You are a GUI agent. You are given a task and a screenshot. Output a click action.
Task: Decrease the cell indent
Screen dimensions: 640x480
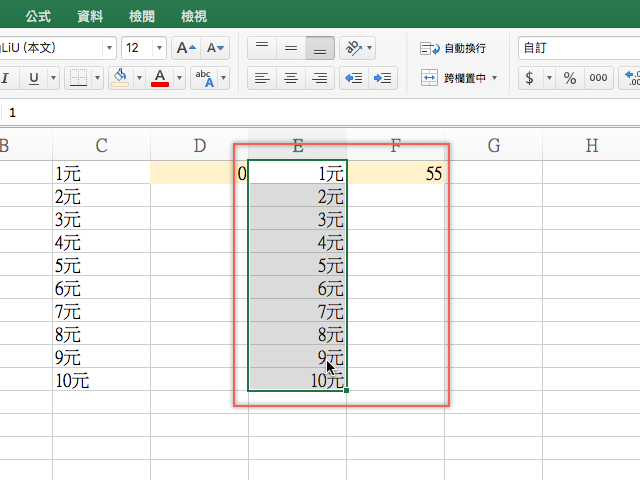tap(353, 78)
